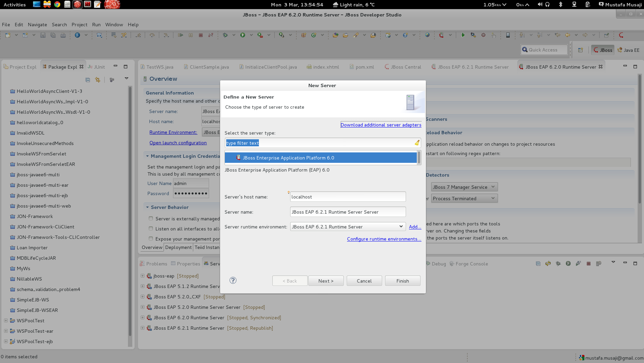The width and height of the screenshot is (644, 363).
Task: Open the JBoss 7 Manager Service dropdown
Action: click(464, 187)
